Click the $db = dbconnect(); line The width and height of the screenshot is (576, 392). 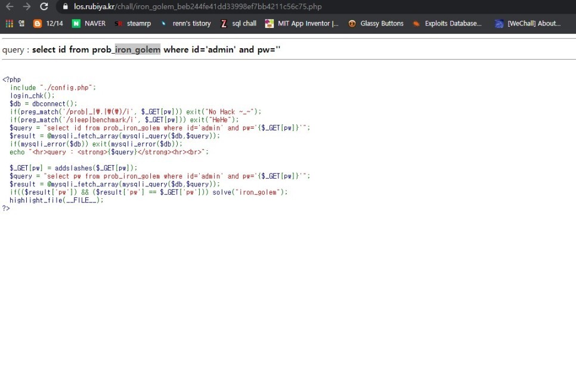(44, 104)
